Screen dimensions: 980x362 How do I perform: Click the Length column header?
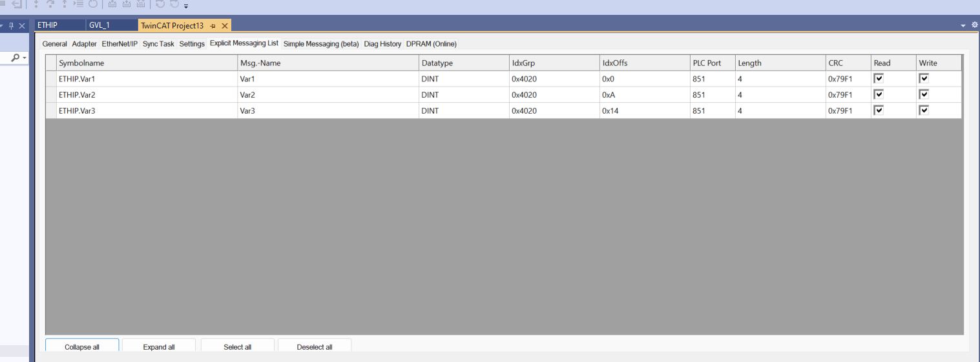(780, 63)
